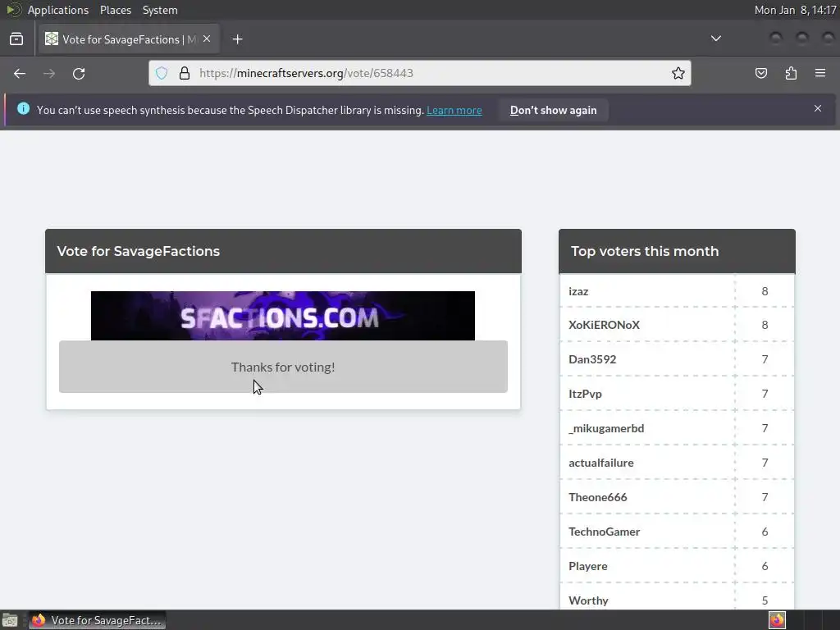Click the disabled forward arrow
The width and height of the screenshot is (840, 630).
[49, 73]
